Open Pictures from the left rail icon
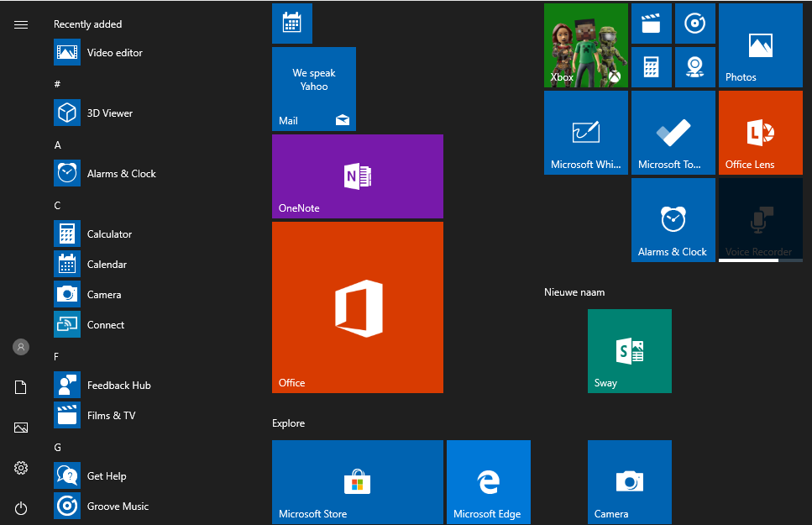Image resolution: width=812 pixels, height=525 pixels. point(21,428)
